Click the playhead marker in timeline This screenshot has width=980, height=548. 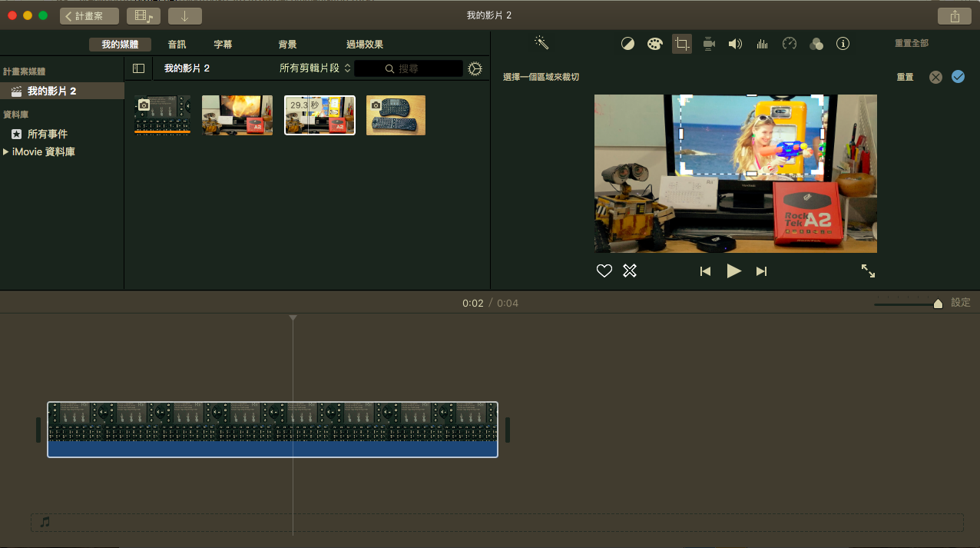tap(293, 318)
